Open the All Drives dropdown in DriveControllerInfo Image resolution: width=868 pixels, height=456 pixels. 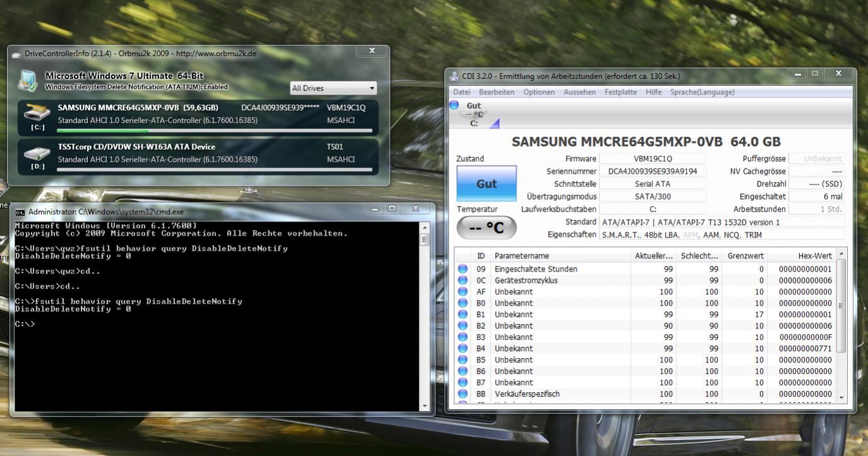tap(334, 88)
